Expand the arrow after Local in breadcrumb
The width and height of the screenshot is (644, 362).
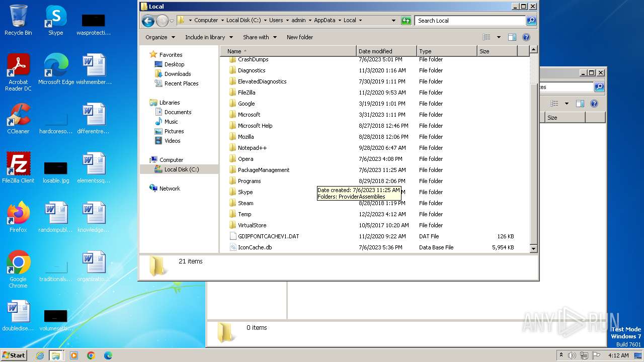click(360, 21)
